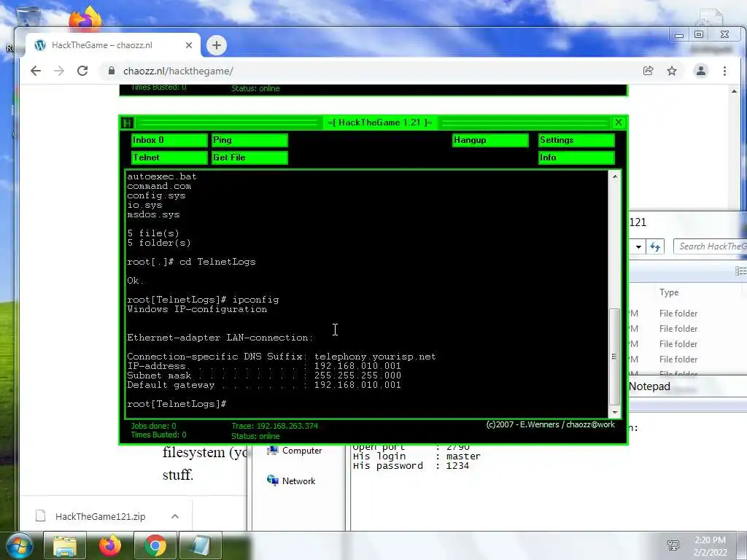Open a new Chrome tab
Image resolution: width=747 pixels, height=560 pixels.
click(216, 45)
